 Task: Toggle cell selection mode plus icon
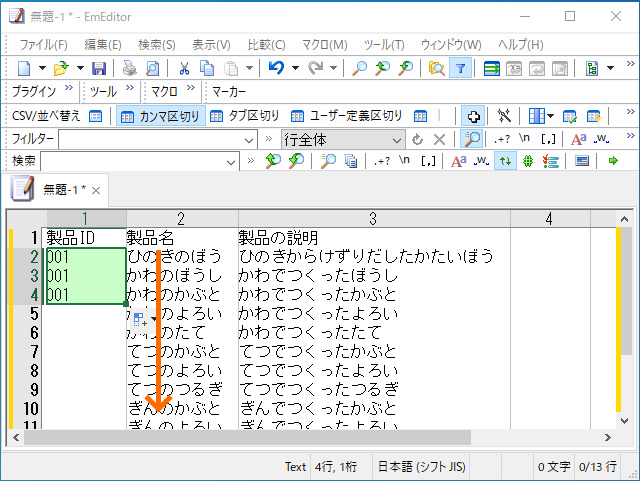473,117
